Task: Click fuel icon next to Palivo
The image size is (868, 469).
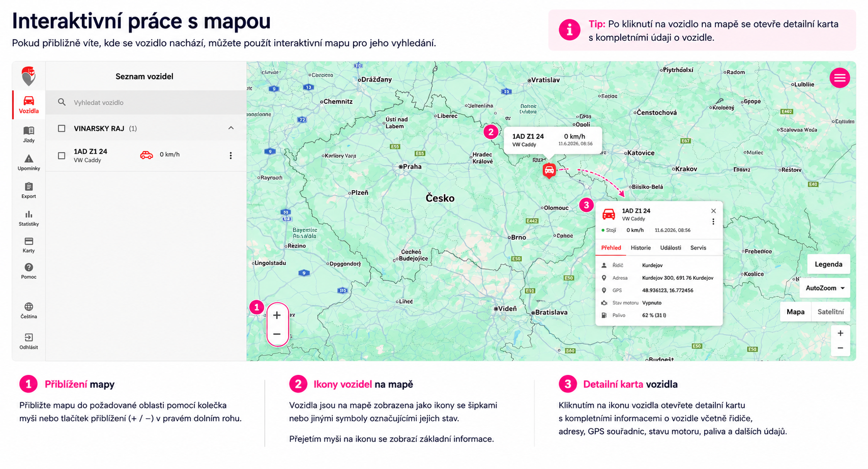Action: coord(604,315)
